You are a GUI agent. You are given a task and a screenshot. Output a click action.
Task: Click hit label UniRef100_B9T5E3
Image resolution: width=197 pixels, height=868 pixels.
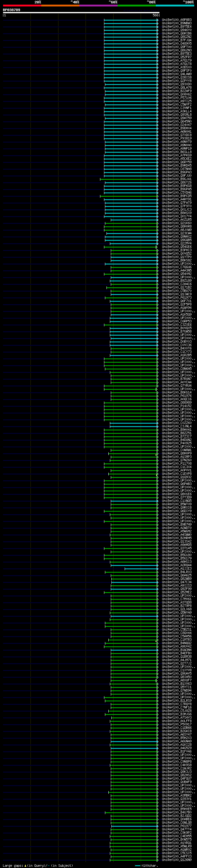(x=176, y=54)
